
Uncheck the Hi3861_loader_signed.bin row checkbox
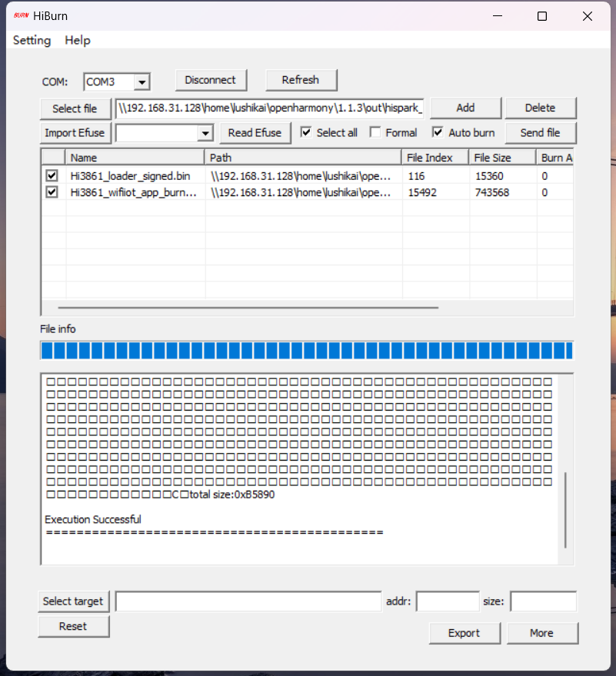[x=52, y=175]
